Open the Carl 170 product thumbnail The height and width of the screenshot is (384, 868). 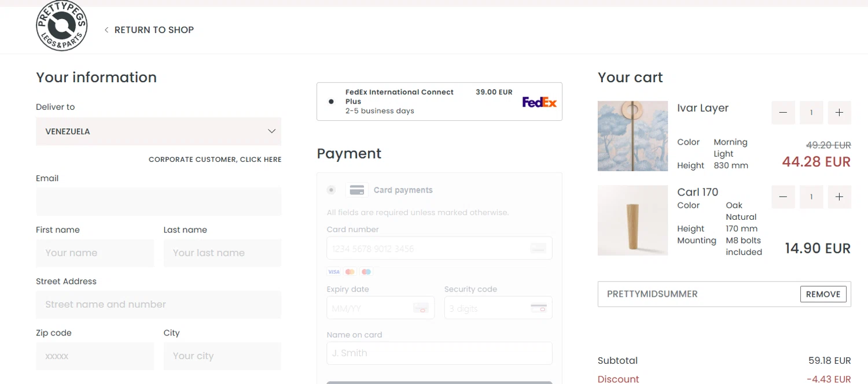pos(633,220)
